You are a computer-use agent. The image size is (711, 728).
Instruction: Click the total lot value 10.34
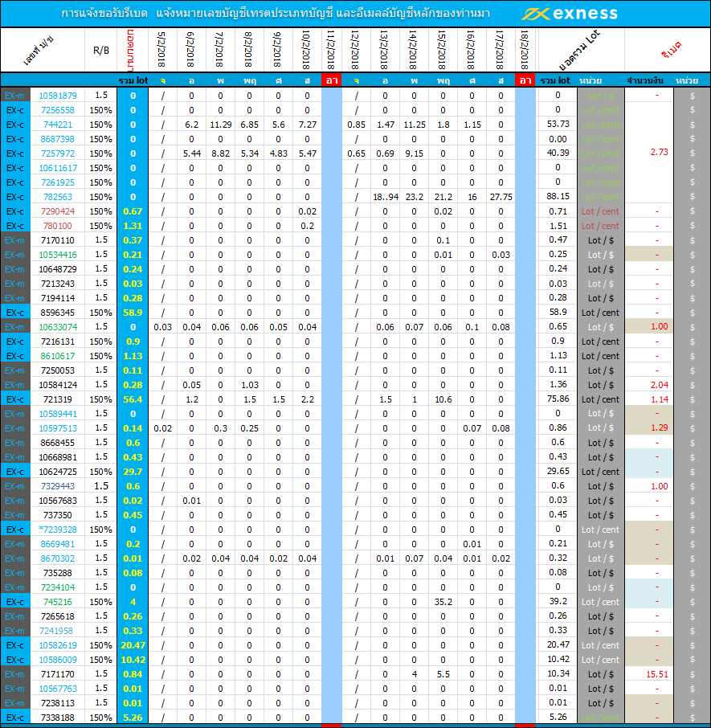[x=558, y=673]
